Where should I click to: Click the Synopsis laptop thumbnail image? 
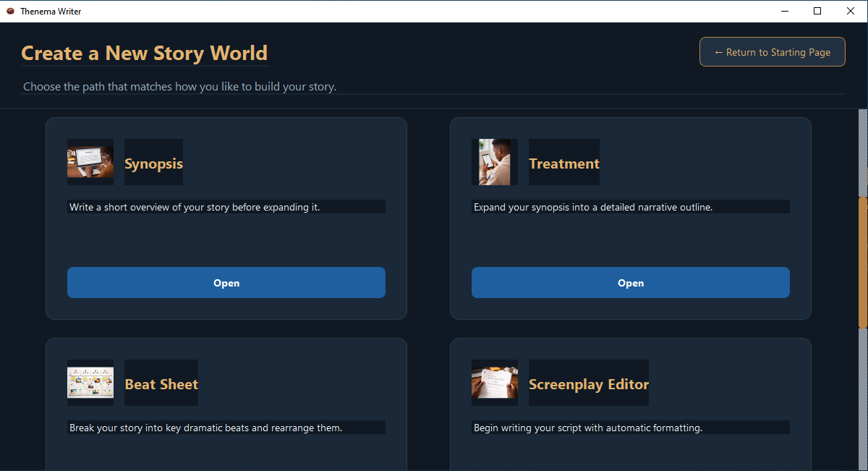(x=90, y=162)
